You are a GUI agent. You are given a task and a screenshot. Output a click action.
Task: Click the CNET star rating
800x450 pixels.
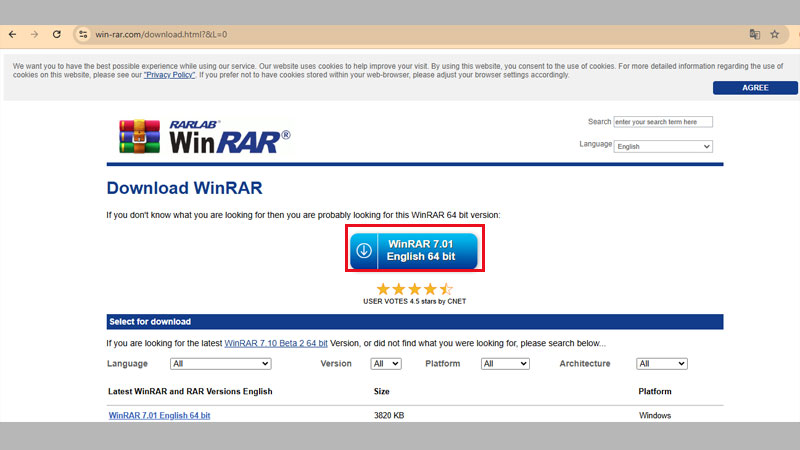(415, 289)
